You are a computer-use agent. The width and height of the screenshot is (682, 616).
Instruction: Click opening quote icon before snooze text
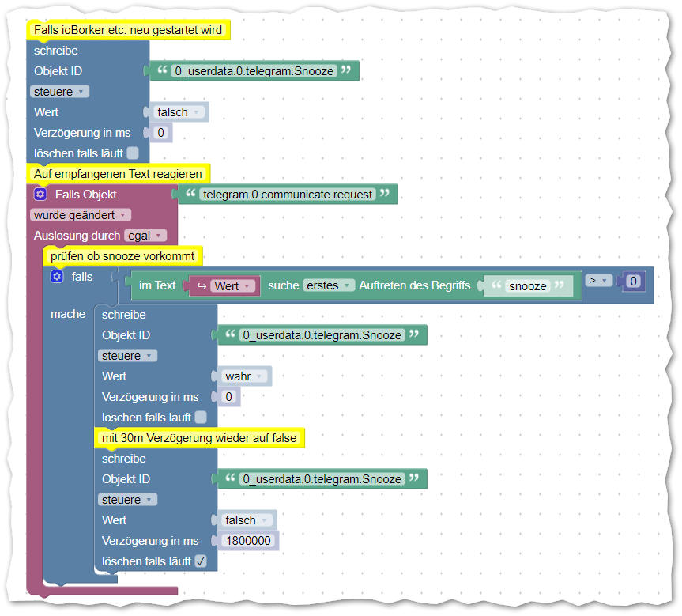pyautogui.click(x=496, y=285)
